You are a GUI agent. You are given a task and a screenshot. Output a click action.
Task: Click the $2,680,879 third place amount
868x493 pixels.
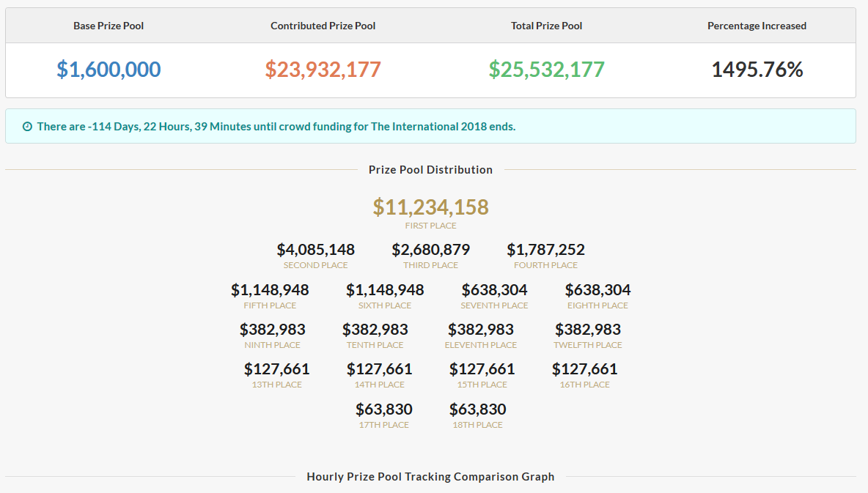click(x=430, y=250)
